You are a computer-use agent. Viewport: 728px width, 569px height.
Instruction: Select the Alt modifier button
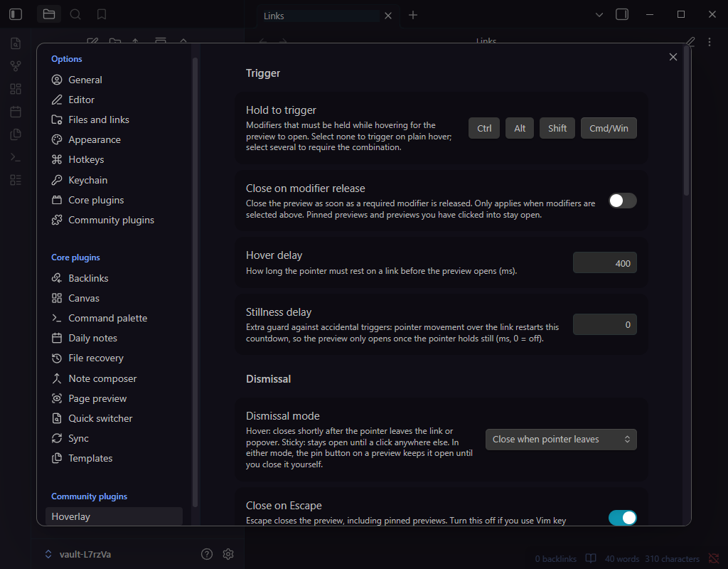pyautogui.click(x=520, y=128)
